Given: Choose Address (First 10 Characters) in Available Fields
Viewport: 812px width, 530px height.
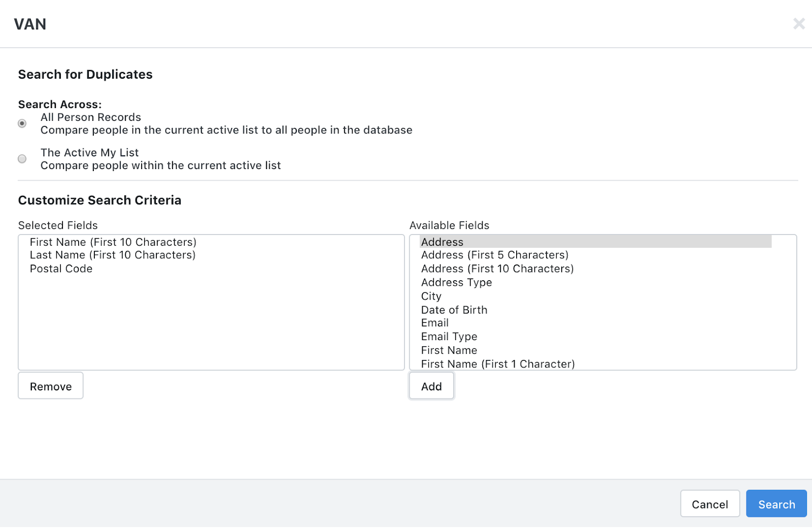Looking at the screenshot, I should pyautogui.click(x=497, y=269).
